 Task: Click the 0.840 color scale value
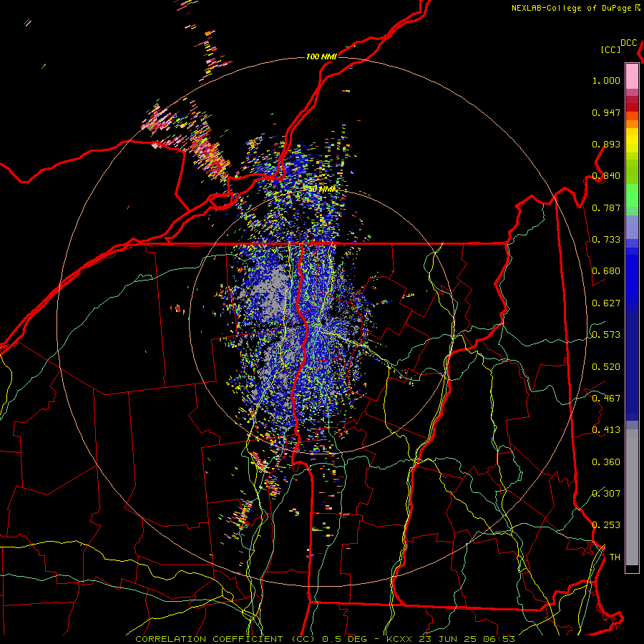tap(606, 176)
